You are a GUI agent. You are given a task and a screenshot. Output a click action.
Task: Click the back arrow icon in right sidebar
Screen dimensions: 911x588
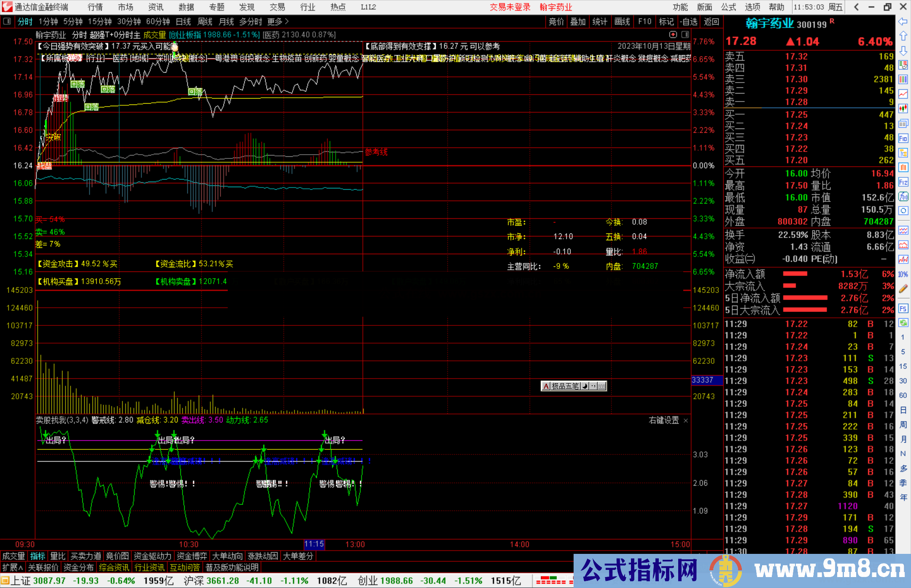(x=903, y=21)
